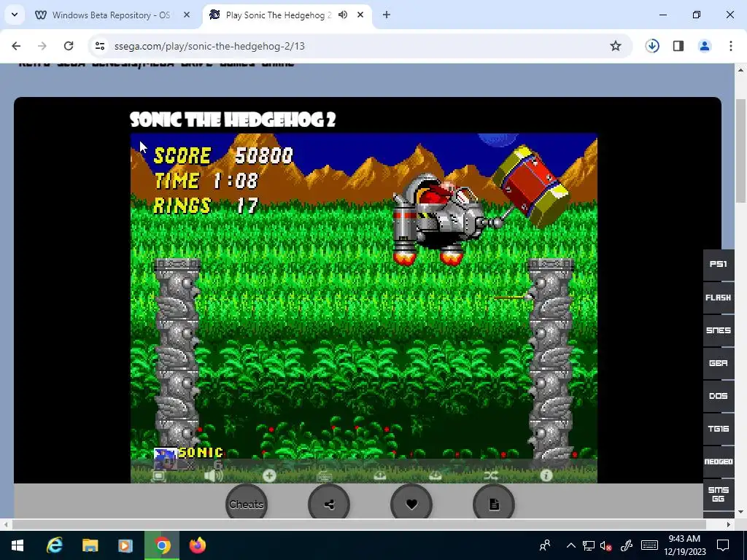Open the touch keyboard tray icon
This screenshot has width=747, height=560.
pos(649,545)
